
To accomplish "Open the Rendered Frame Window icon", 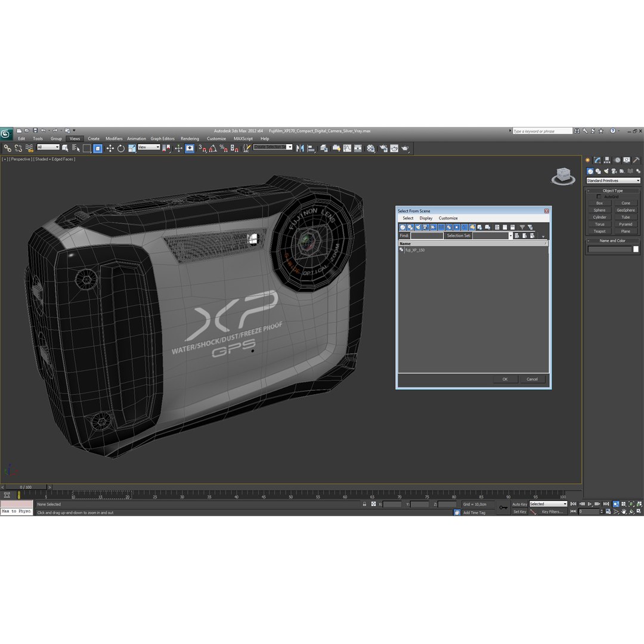I will pyautogui.click(x=394, y=148).
